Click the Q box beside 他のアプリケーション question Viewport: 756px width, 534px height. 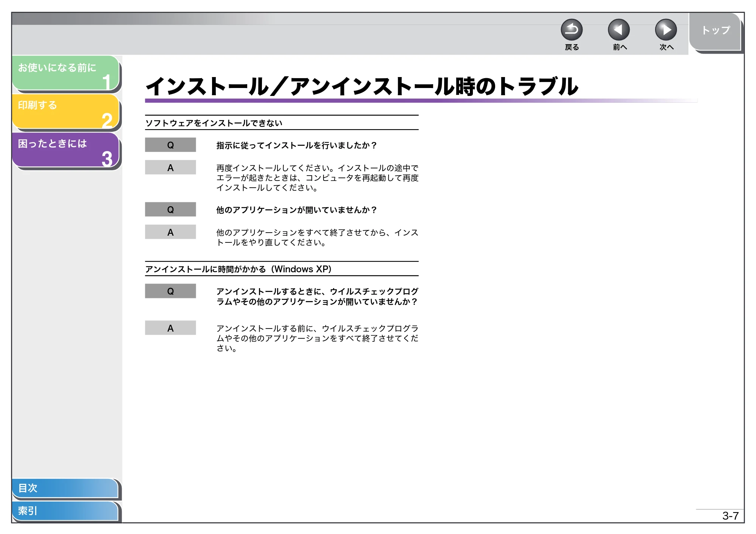pyautogui.click(x=170, y=209)
